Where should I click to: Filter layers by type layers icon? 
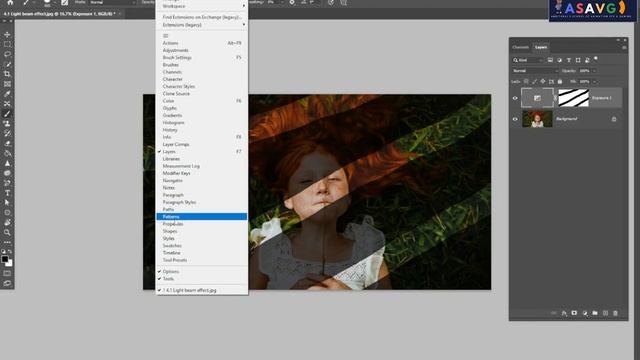569,60
